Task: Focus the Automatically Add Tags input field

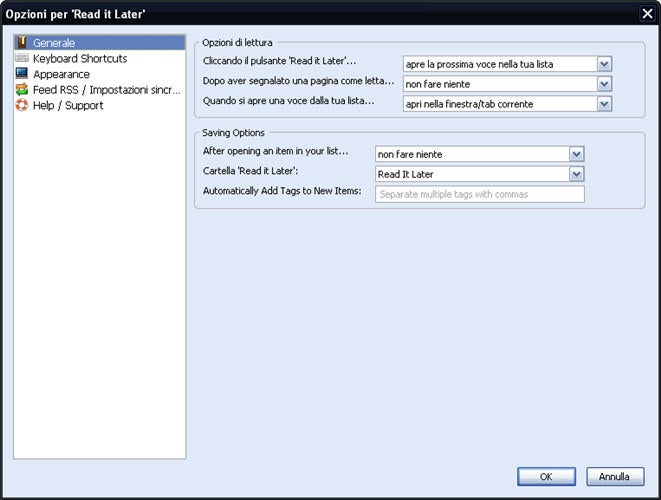Action: (480, 194)
